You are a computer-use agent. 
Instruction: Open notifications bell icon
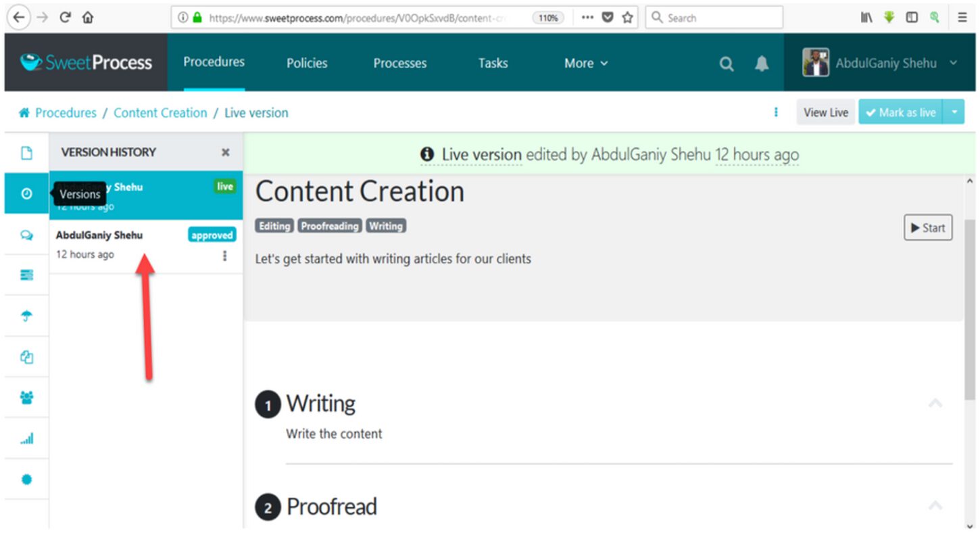click(x=762, y=64)
